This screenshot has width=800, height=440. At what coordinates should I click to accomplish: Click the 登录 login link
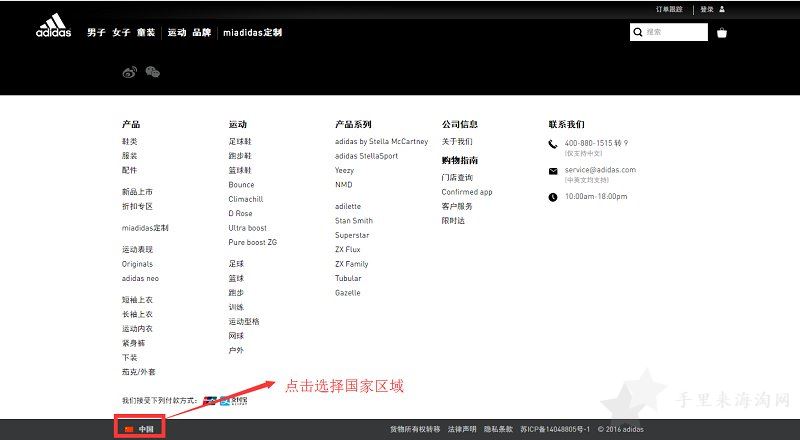tap(707, 9)
